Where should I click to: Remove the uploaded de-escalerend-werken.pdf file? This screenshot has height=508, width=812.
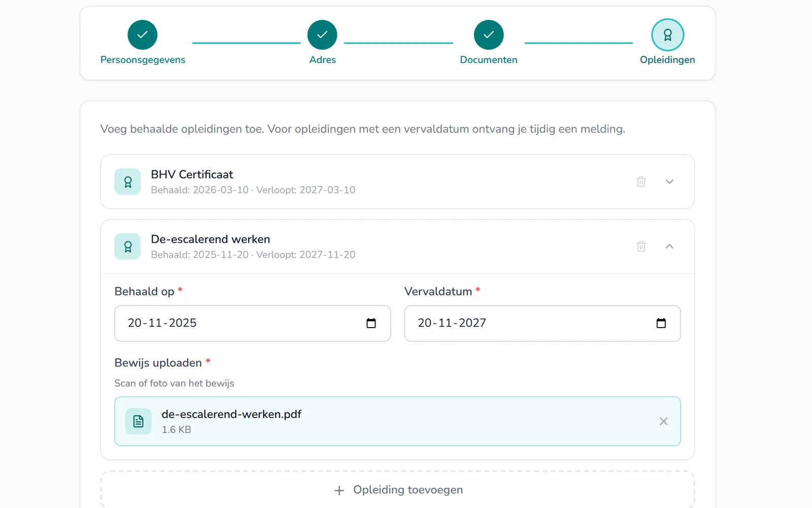point(663,421)
